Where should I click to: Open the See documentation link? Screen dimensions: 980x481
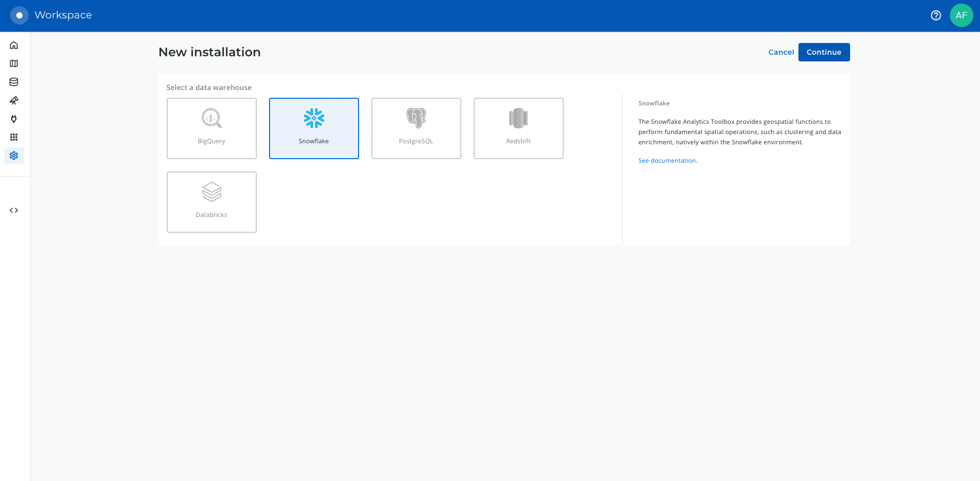667,161
